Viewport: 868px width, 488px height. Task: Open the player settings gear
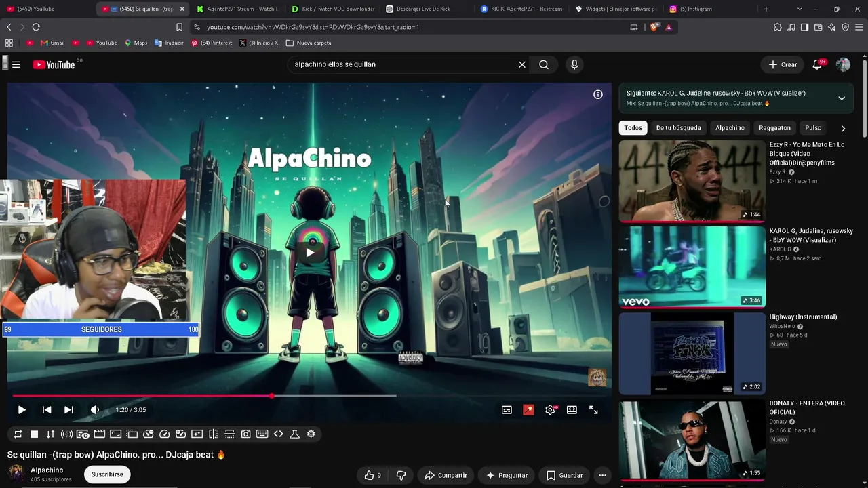pyautogui.click(x=550, y=410)
